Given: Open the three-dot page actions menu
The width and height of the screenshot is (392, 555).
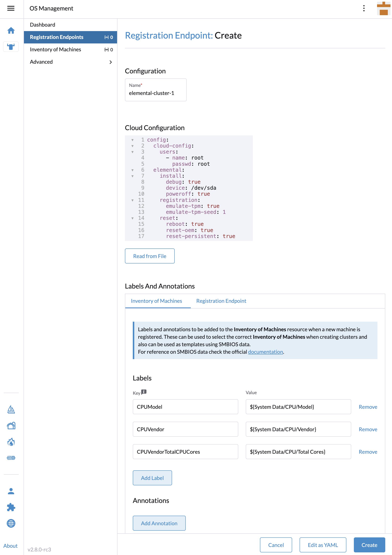Looking at the screenshot, I should [x=364, y=8].
